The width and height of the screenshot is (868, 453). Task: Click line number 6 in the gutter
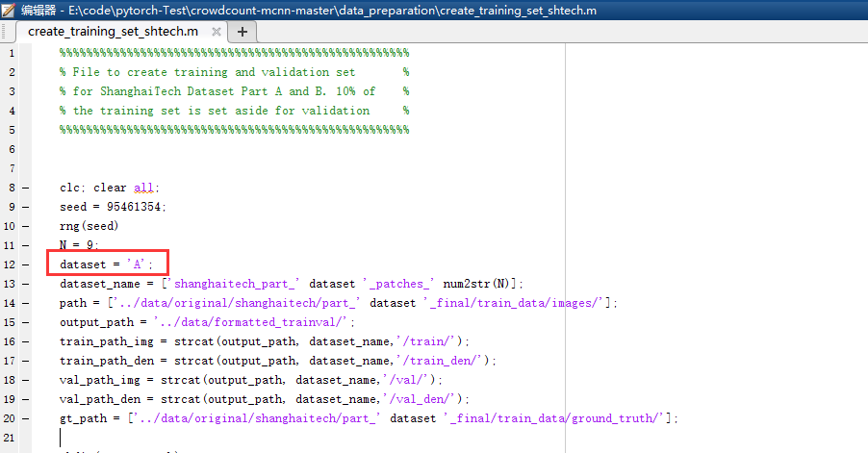pyautogui.click(x=12, y=149)
